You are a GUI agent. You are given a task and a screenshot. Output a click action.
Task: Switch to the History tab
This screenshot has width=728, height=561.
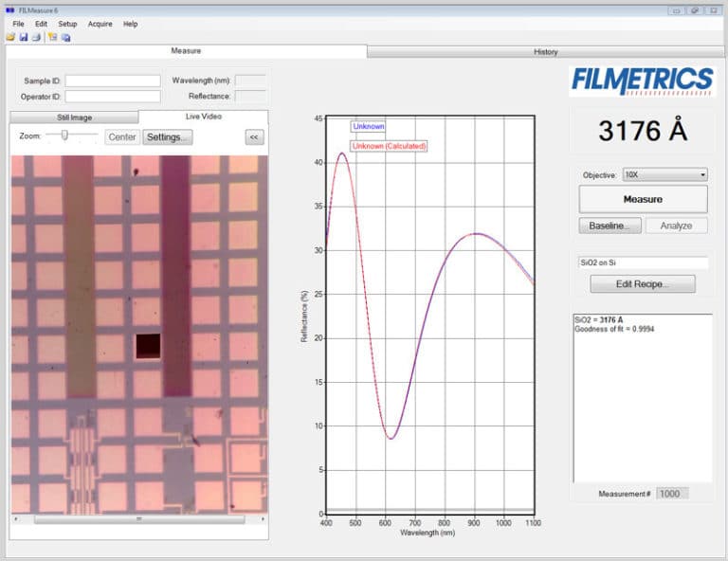pyautogui.click(x=545, y=52)
